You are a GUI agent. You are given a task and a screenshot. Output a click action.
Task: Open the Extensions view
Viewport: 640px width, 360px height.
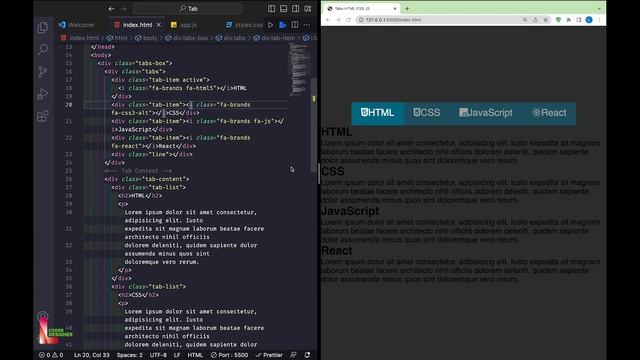pyautogui.click(x=42, y=116)
